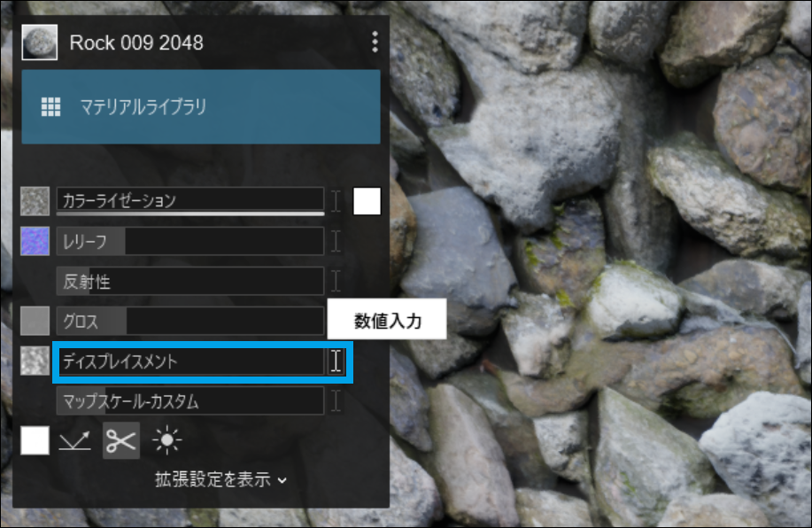Click the カラーライゼーション texture thumbnail

pyautogui.click(x=35, y=201)
